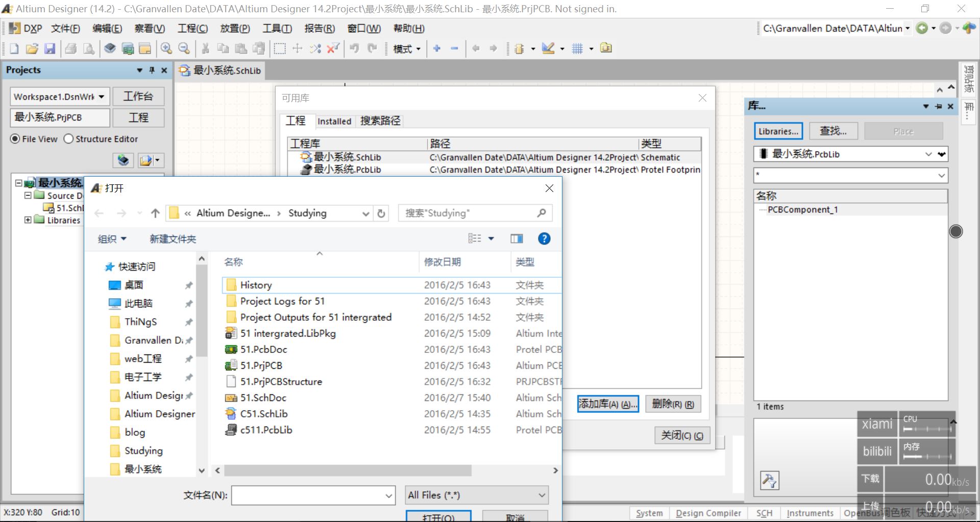The image size is (980, 522).
Task: Select 最小系统.PcbLib row in 工程库 list
Action: [494, 170]
